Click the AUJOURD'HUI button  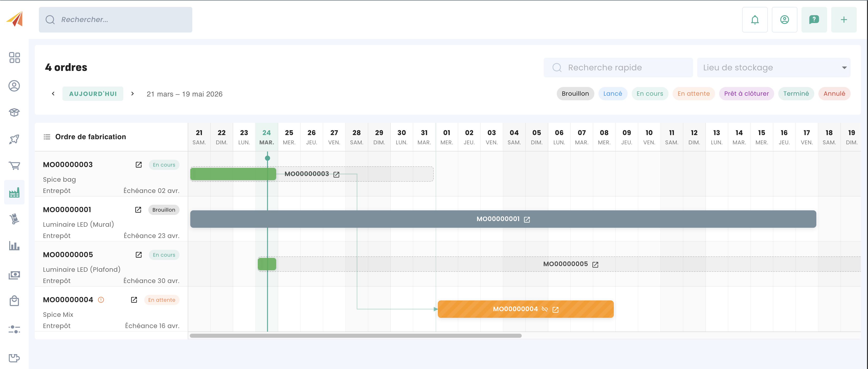pos(93,94)
